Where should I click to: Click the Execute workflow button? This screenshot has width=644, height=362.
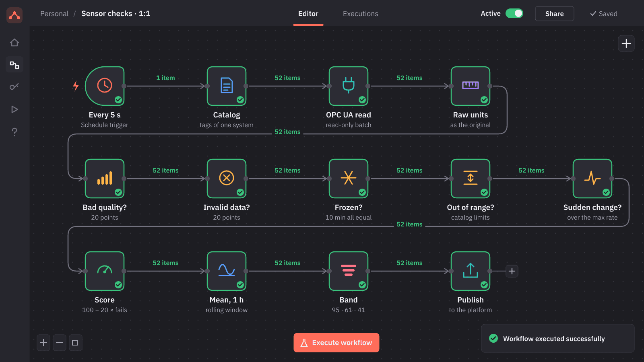(336, 343)
